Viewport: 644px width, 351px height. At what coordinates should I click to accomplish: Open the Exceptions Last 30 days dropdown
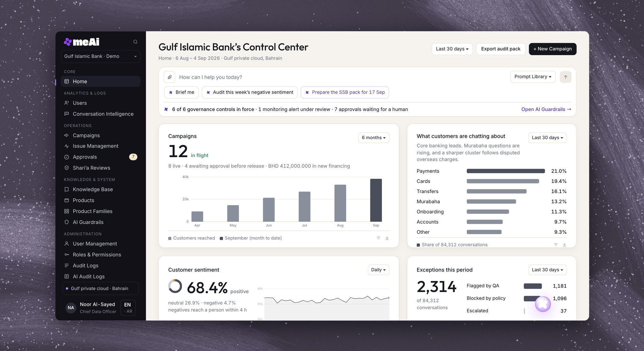(x=547, y=270)
